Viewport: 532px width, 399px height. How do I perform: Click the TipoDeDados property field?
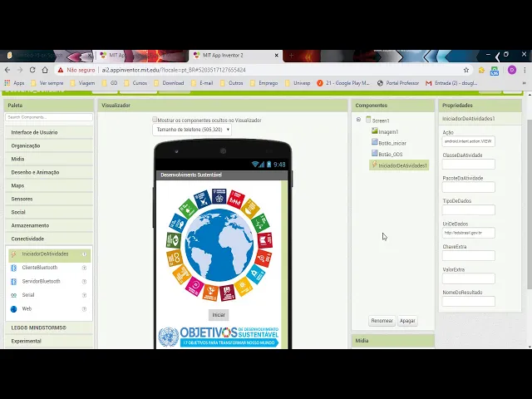click(468, 210)
